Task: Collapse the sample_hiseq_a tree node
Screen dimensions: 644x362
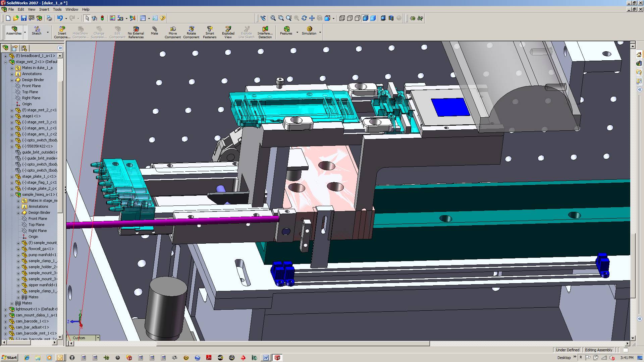Action: click(x=12, y=195)
